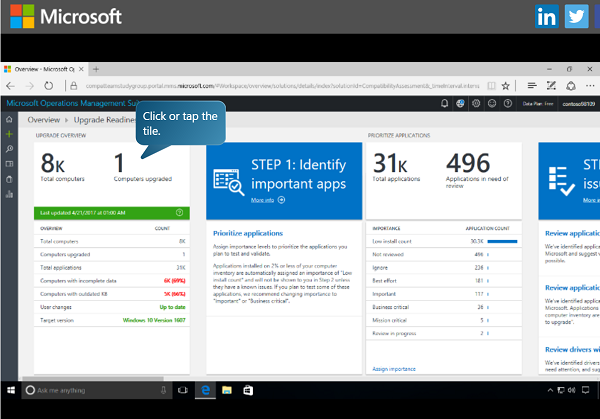
Task: Open Action Center tray icon
Action: 585,390
